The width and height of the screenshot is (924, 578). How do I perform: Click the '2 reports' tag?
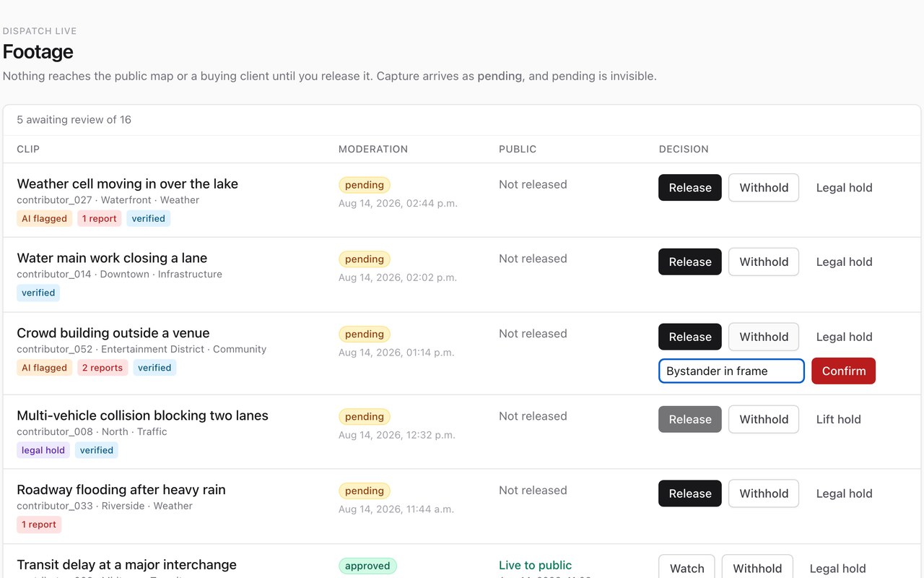(103, 368)
